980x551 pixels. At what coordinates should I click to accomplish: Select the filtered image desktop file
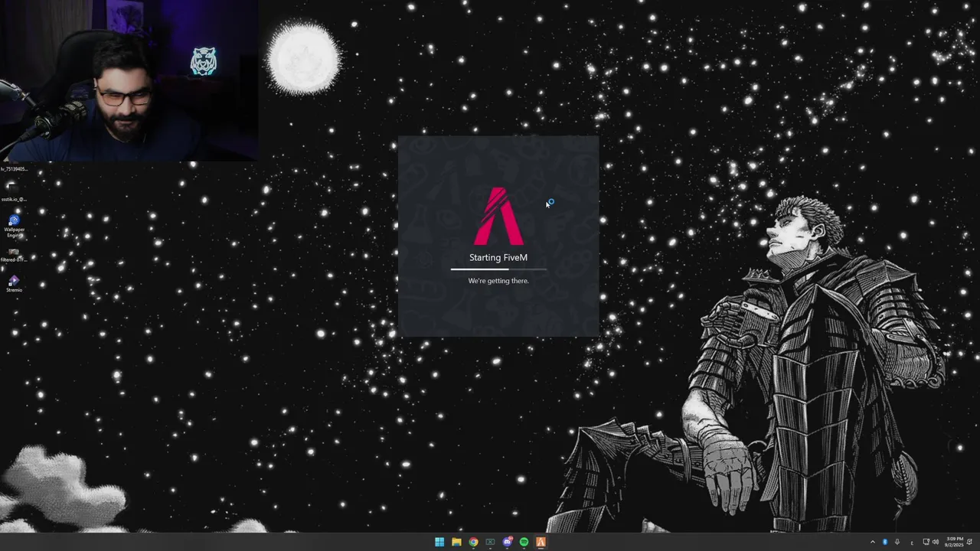(x=14, y=255)
